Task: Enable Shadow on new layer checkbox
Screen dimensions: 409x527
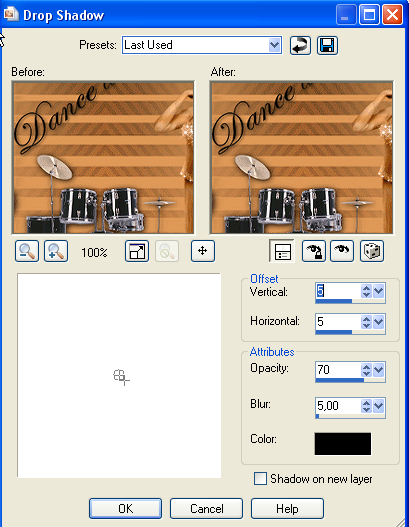Action: tap(260, 479)
